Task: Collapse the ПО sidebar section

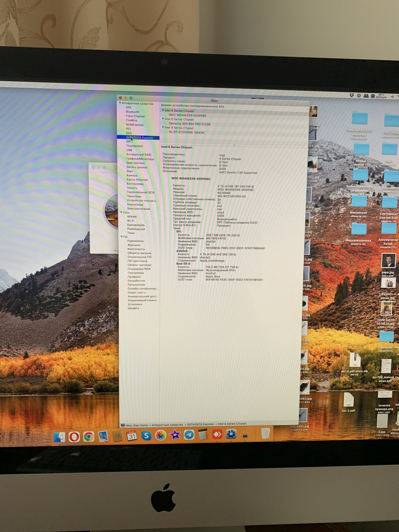Action: [x=122, y=237]
